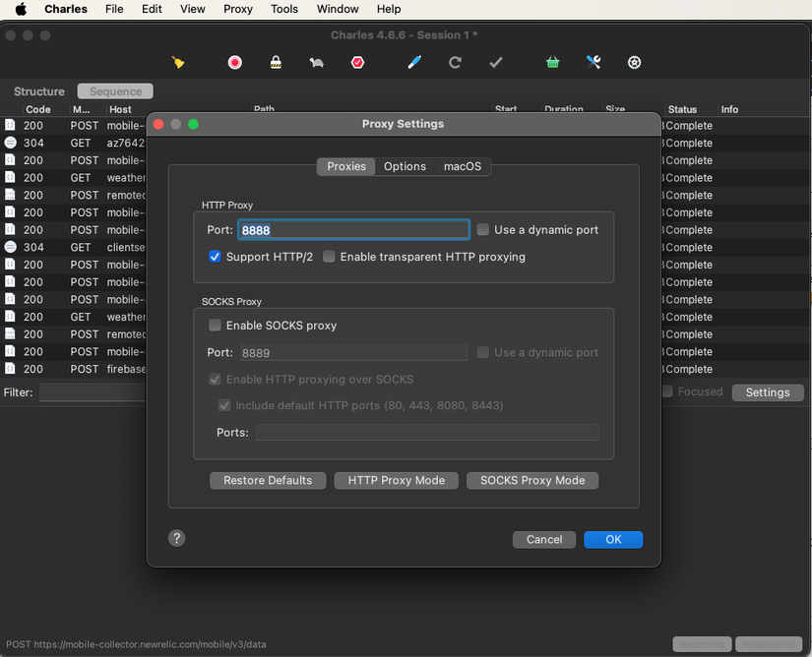
Task: Toggle breakpoints using the stop-sign icon
Action: pos(357,62)
